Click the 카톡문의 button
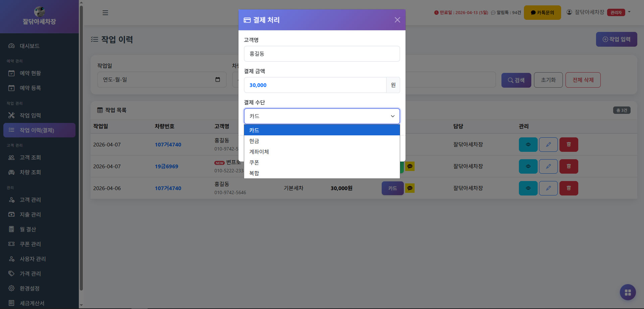The width and height of the screenshot is (644, 309). 542,13
